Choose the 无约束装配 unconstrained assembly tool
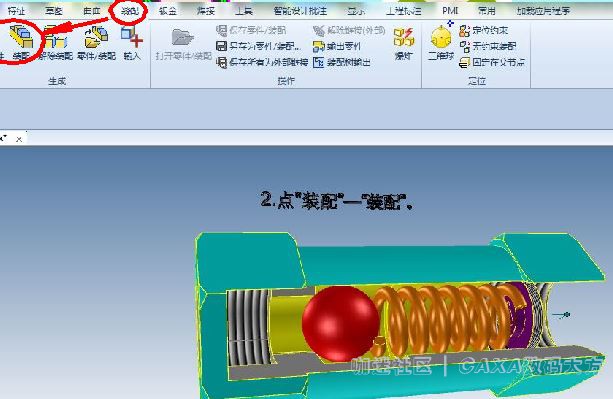This screenshot has height=399, width=613. (488, 46)
